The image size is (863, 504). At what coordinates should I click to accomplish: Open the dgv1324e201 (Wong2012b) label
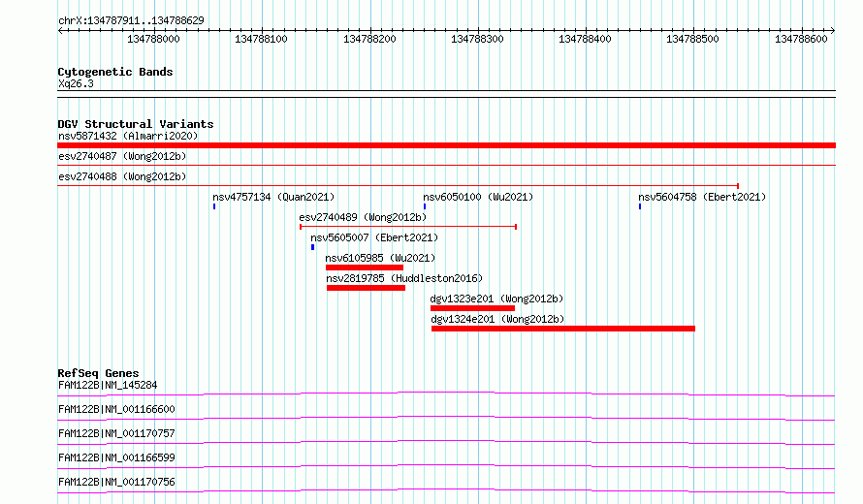(x=497, y=319)
